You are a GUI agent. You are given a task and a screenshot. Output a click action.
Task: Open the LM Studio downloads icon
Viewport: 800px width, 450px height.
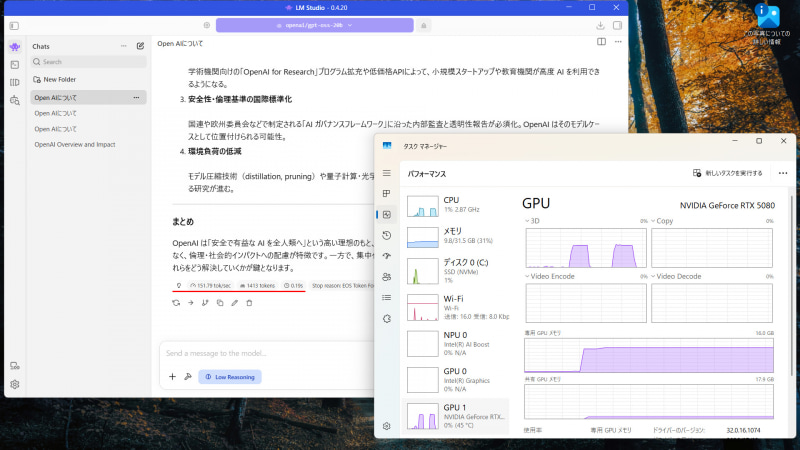pyautogui.click(x=601, y=26)
